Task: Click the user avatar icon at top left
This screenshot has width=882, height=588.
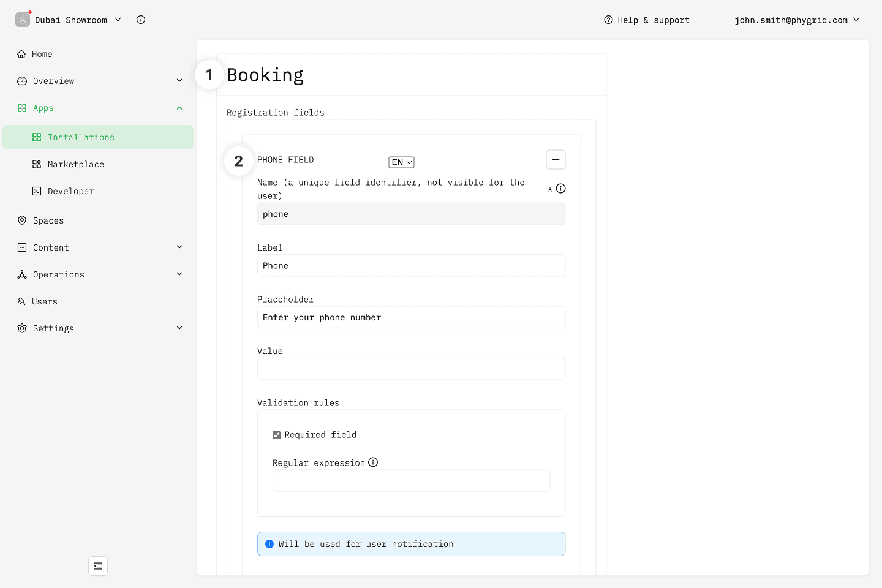Action: pos(23,20)
